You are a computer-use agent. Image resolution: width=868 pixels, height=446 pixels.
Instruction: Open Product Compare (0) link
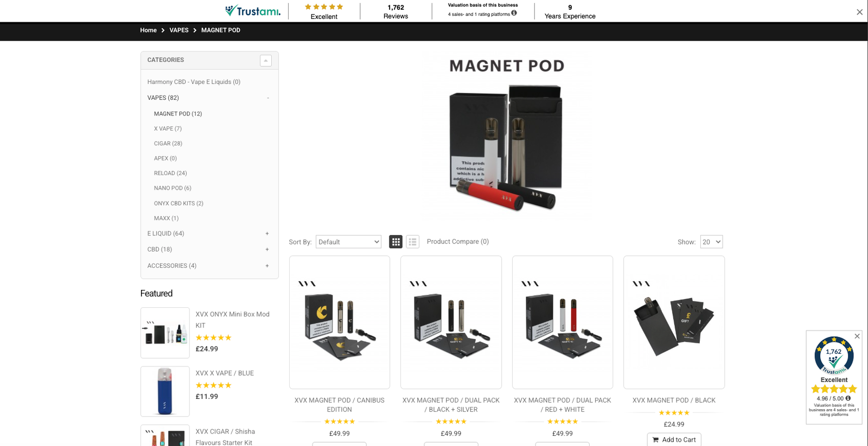point(458,242)
